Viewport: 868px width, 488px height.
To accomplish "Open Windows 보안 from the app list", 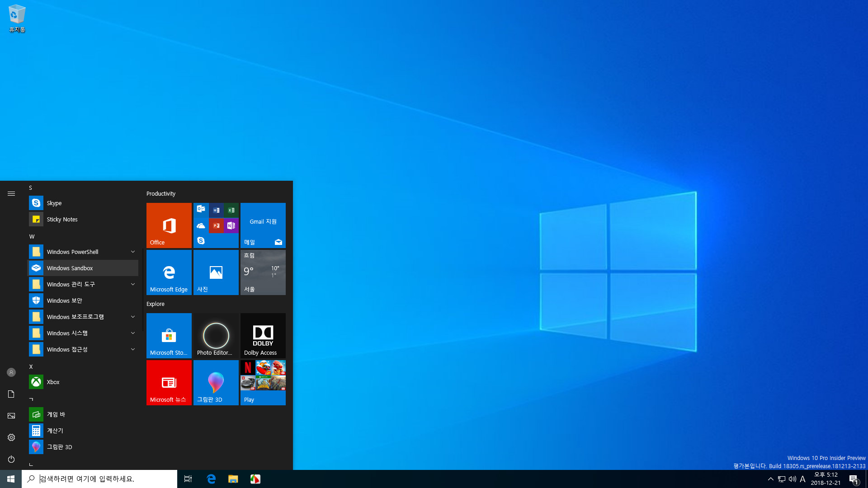I will pyautogui.click(x=83, y=300).
